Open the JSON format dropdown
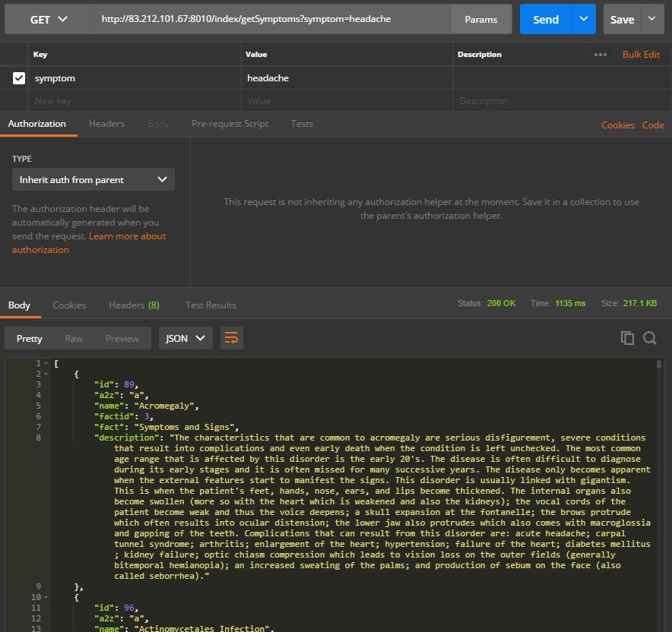Image resolution: width=672 pixels, height=632 pixels. (185, 338)
